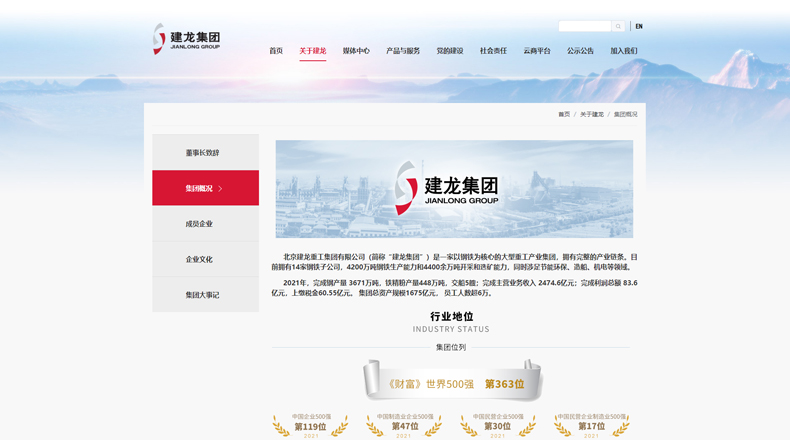Open the 加入我们 navigation item
The height and width of the screenshot is (440, 790).
(x=624, y=51)
